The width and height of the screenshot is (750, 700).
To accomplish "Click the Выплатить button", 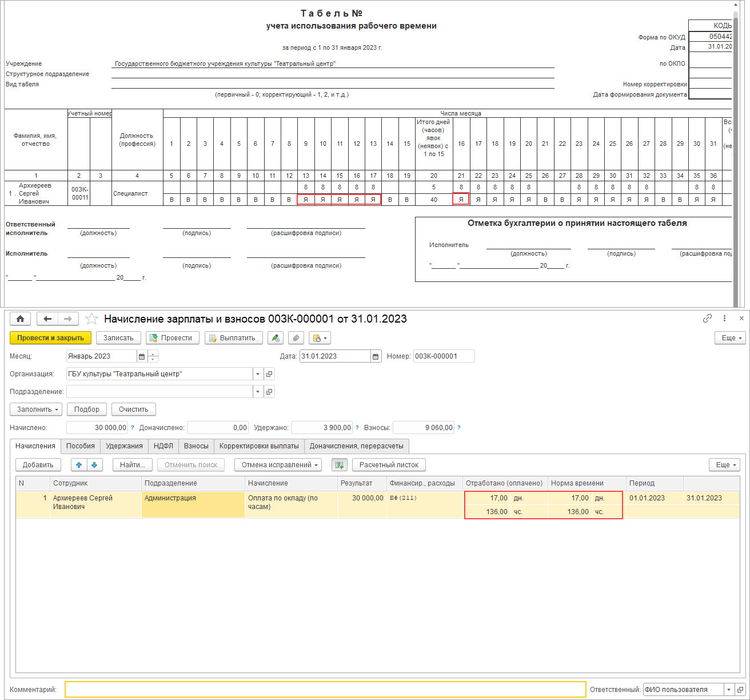I will [x=234, y=338].
